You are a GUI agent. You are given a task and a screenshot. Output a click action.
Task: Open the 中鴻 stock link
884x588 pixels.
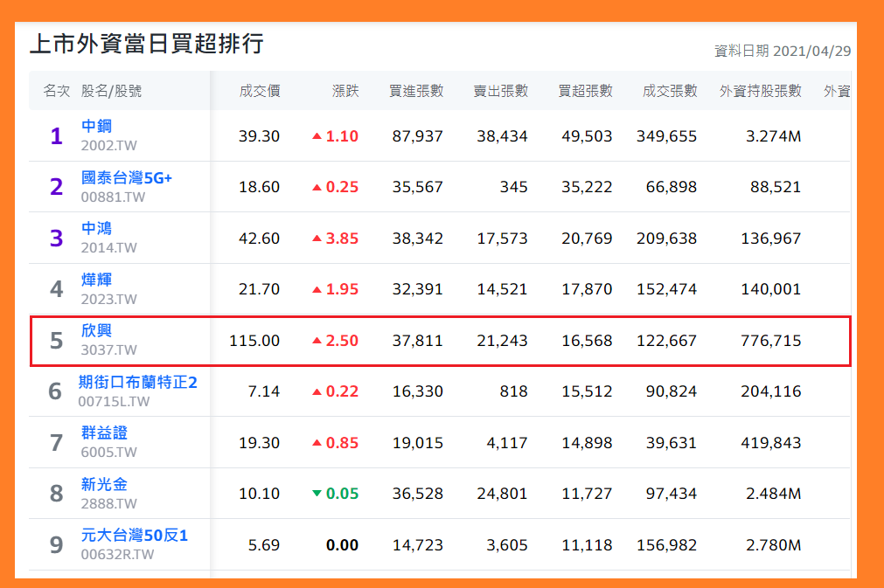96,228
